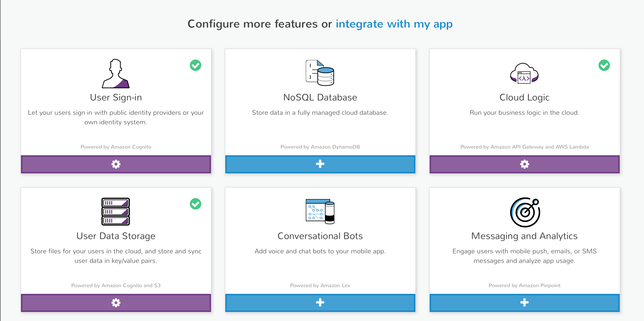Select the Messaging and Analytics title
This screenshot has width=644, height=321.
(x=524, y=236)
